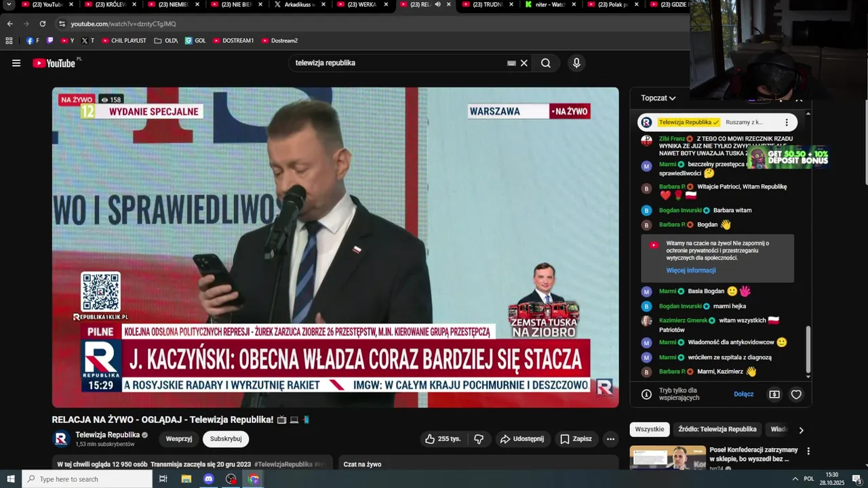Open the DOSTREAM1 bookmark
The image size is (868, 488).
click(233, 41)
